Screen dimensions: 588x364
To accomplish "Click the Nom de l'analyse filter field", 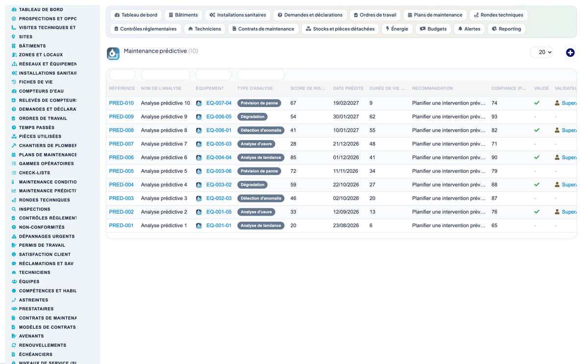I will point(166,75).
